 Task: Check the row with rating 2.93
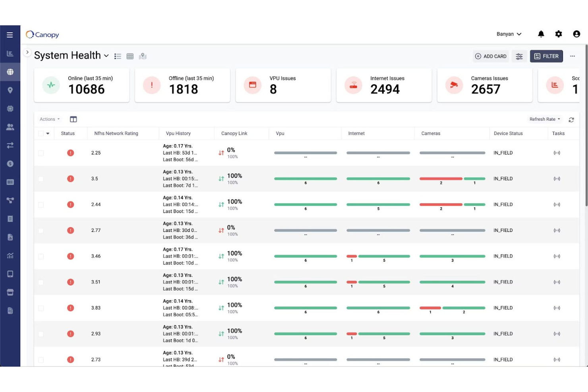(x=41, y=334)
